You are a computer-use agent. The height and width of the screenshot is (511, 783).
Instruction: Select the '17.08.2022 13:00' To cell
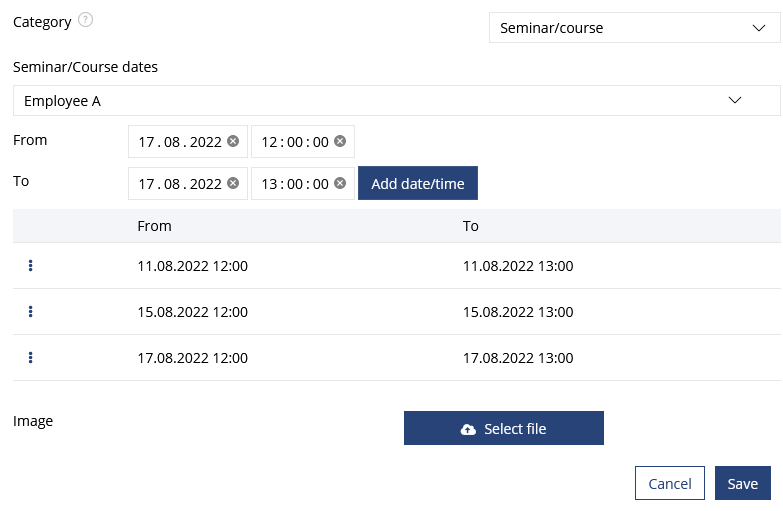(x=518, y=358)
